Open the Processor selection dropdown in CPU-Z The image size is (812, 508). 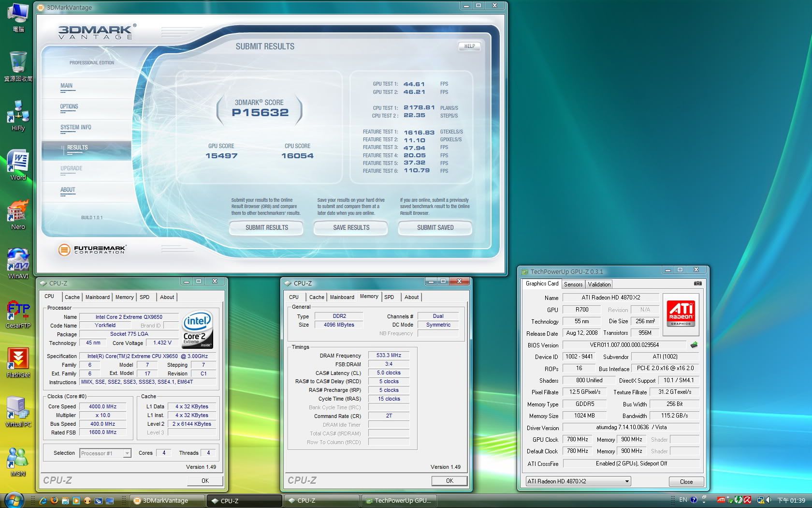point(105,453)
